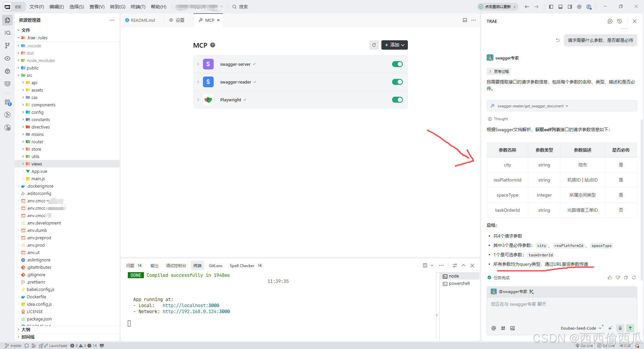
Task: Expand the node_modules folder
Action: [x=41, y=60]
